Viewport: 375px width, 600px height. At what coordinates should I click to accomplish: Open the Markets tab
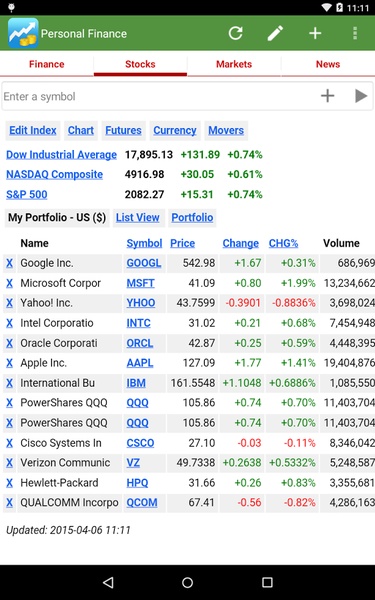coord(234,64)
